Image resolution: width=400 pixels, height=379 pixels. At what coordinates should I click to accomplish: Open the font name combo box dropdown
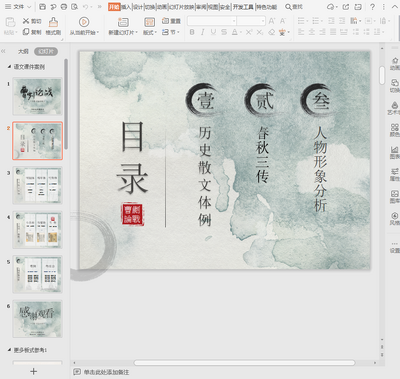point(234,21)
